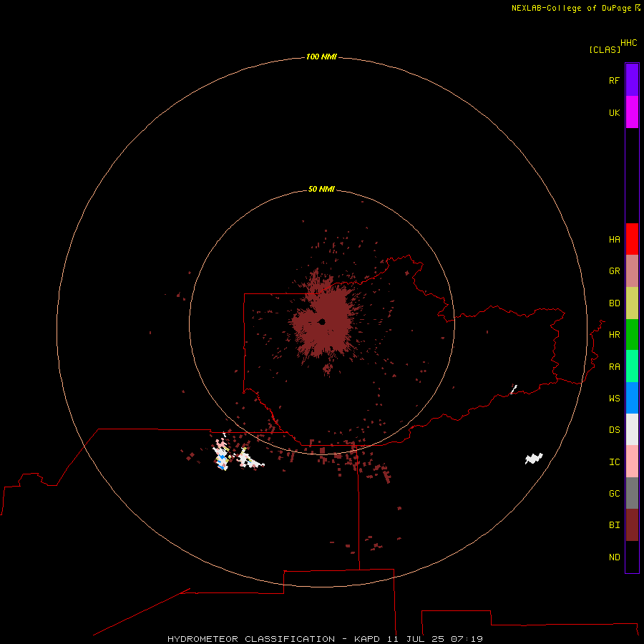Click the black radar site center dot
The width and height of the screenshot is (644, 644).
322,321
